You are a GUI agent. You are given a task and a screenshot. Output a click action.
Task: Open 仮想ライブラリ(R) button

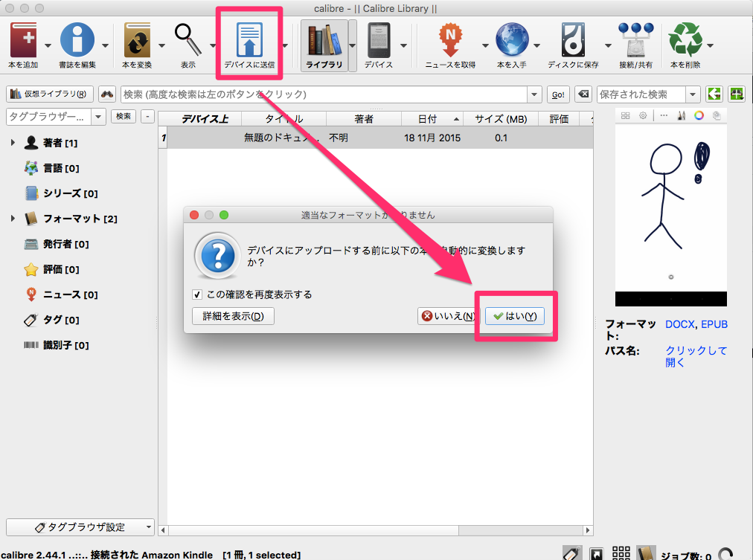coord(49,94)
